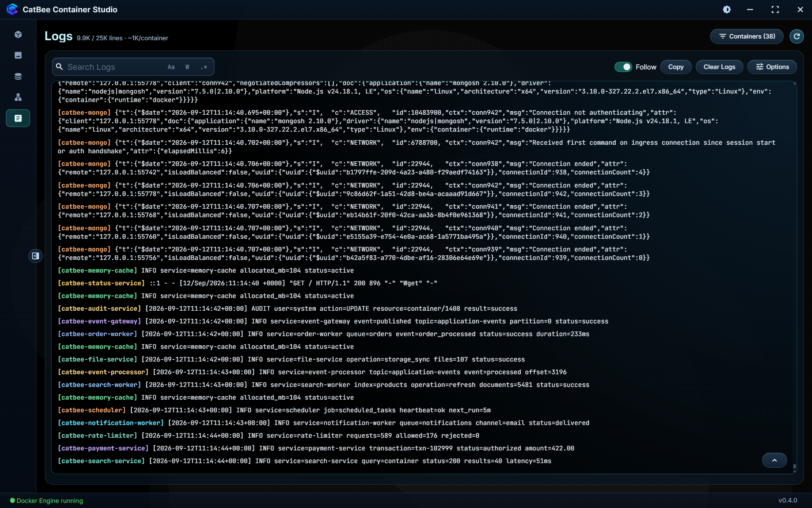Click the search magnifier icon
Image resolution: width=812 pixels, height=508 pixels.
click(x=60, y=67)
